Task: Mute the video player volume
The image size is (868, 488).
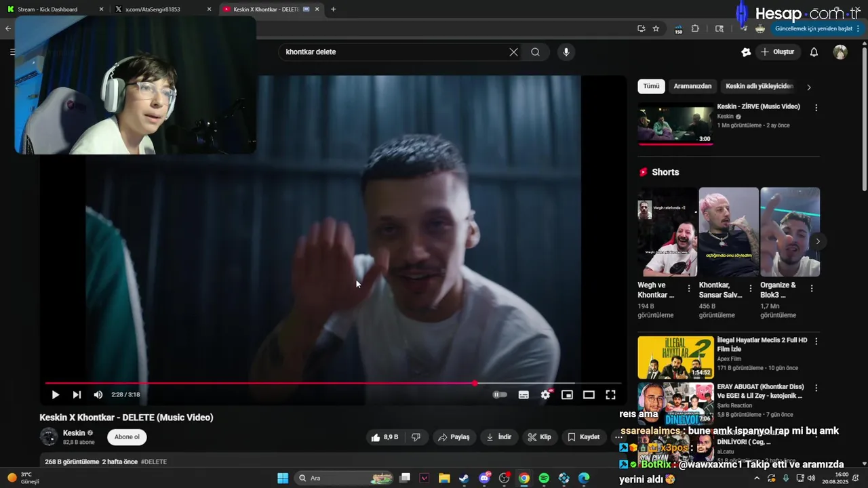Action: pyautogui.click(x=98, y=394)
